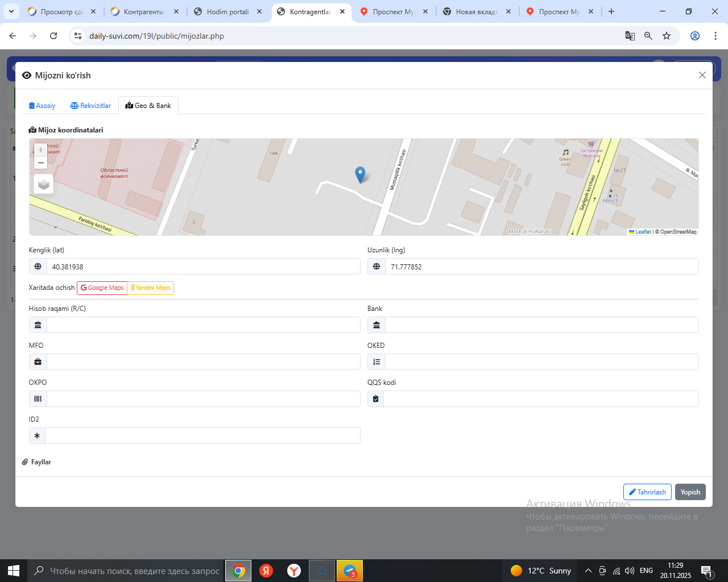Open Telegram from the taskbar
Screen dimensions: 728x582
click(350, 571)
